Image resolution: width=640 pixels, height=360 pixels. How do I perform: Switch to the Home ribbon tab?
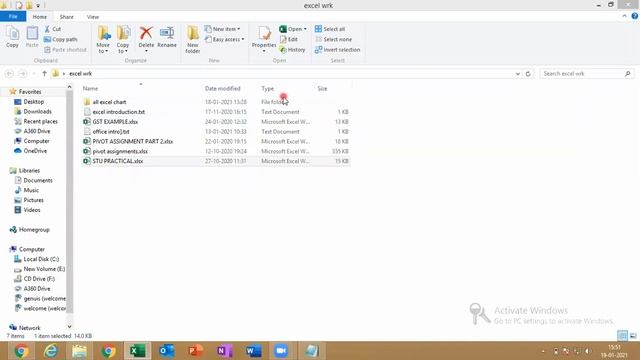40,17
